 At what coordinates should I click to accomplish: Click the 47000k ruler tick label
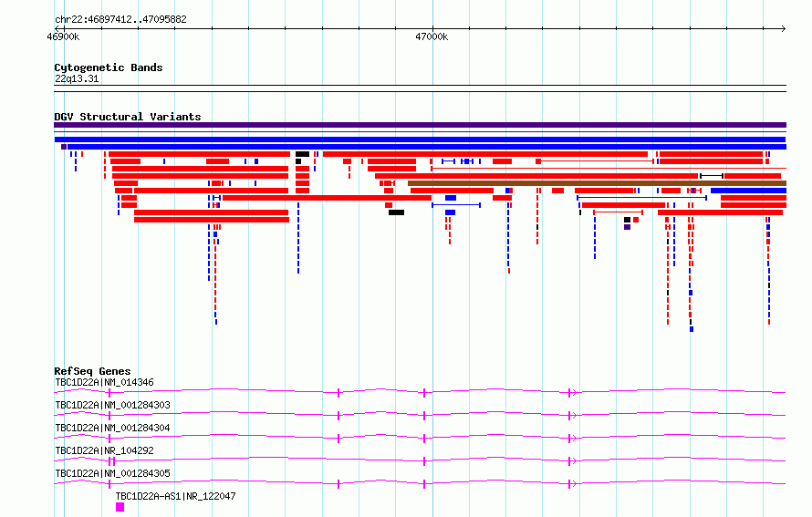(432, 36)
